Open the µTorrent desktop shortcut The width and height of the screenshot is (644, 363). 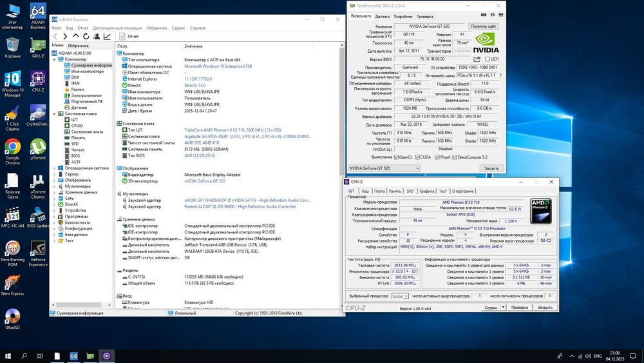(x=38, y=149)
